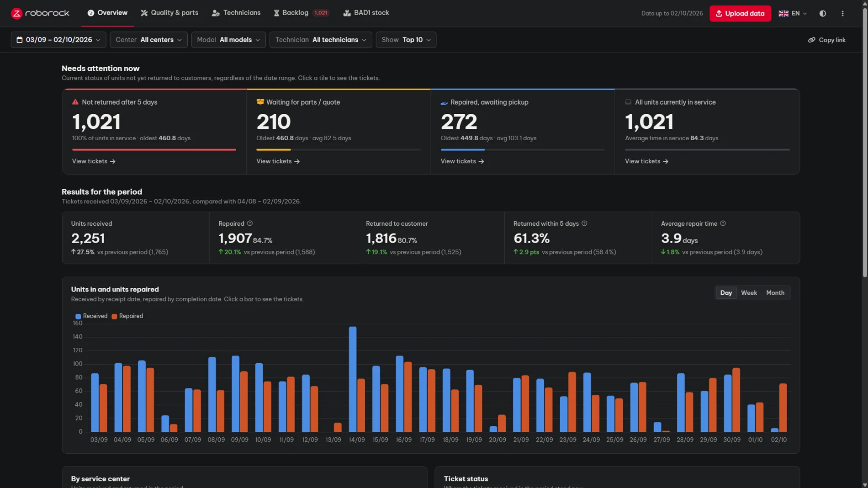Screen dimensions: 868x488
Task: Expand the EN language selector
Action: tap(793, 13)
